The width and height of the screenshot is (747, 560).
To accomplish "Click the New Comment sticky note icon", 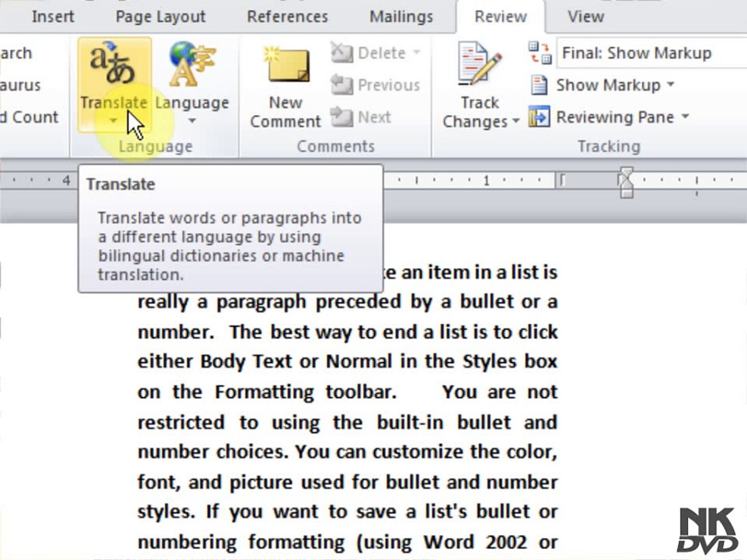I will tap(286, 65).
